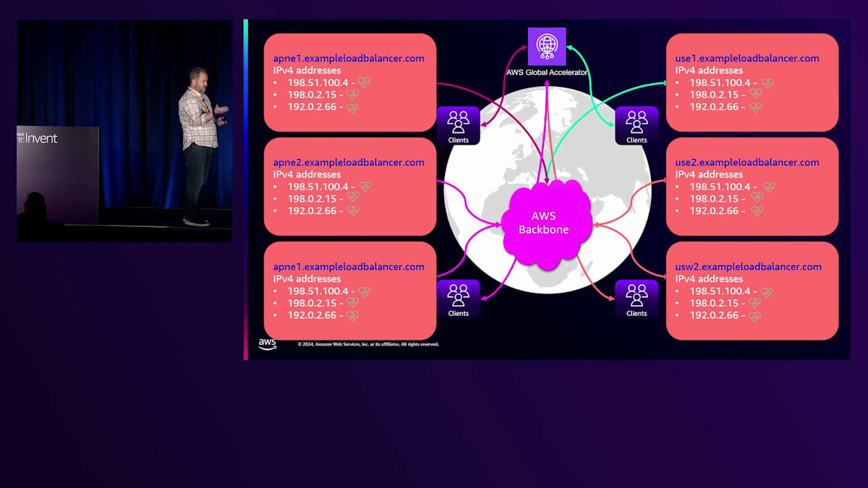Click 'IPv4 addresses' heading in apne2 card

305,174
